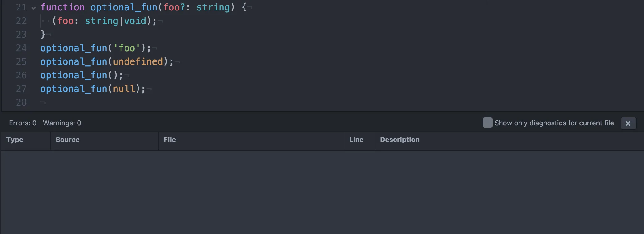Viewport: 644px width, 234px height.
Task: Click 'undefined' argument in the code
Action: pyautogui.click(x=138, y=62)
